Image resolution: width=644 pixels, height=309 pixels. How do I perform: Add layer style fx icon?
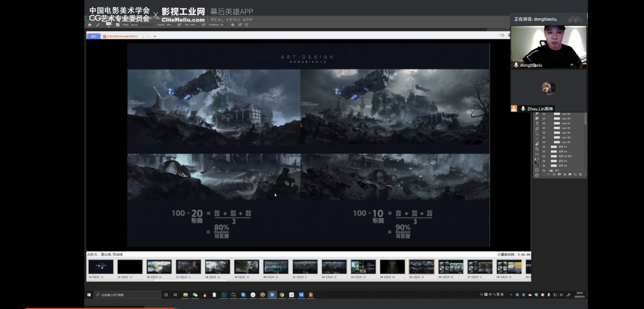pos(554,174)
